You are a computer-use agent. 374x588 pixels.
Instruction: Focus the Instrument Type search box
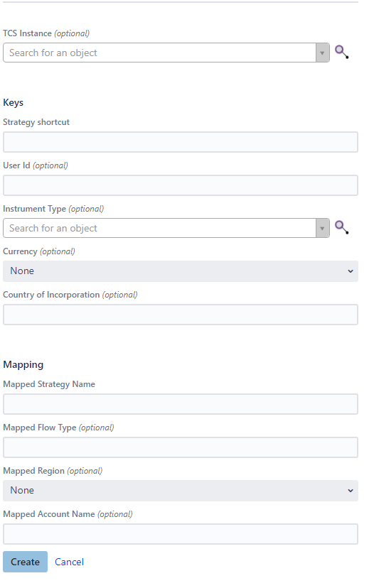click(x=159, y=229)
